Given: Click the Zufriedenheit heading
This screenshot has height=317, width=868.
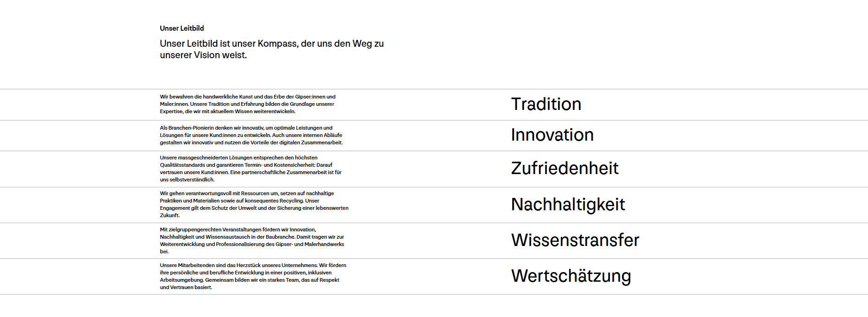Looking at the screenshot, I should 565,169.
